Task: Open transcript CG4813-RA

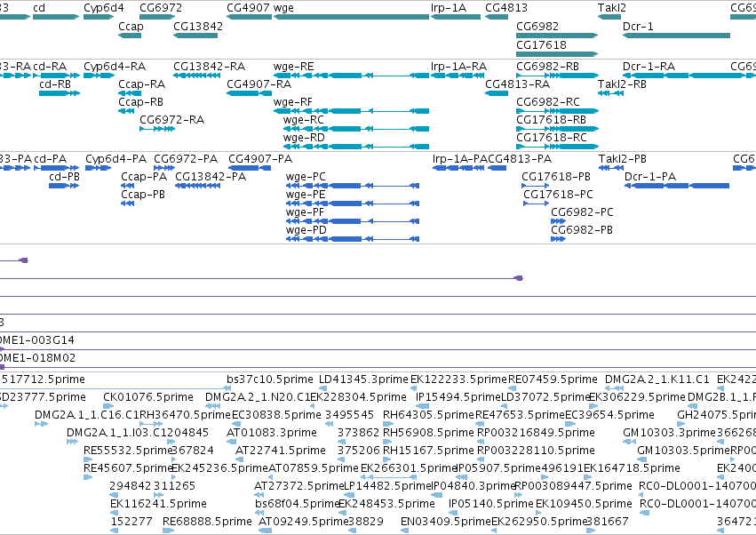Action: click(x=517, y=84)
